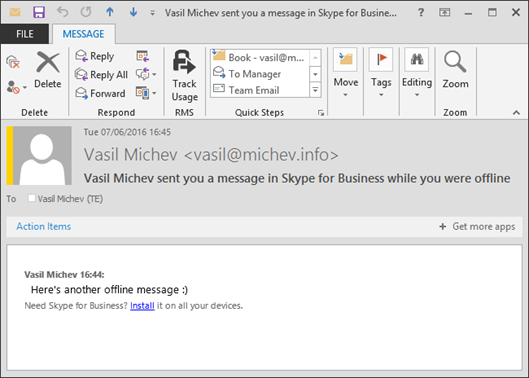Click recipient Vasil Michev (TE) presence box
The height and width of the screenshot is (378, 529).
(x=32, y=198)
